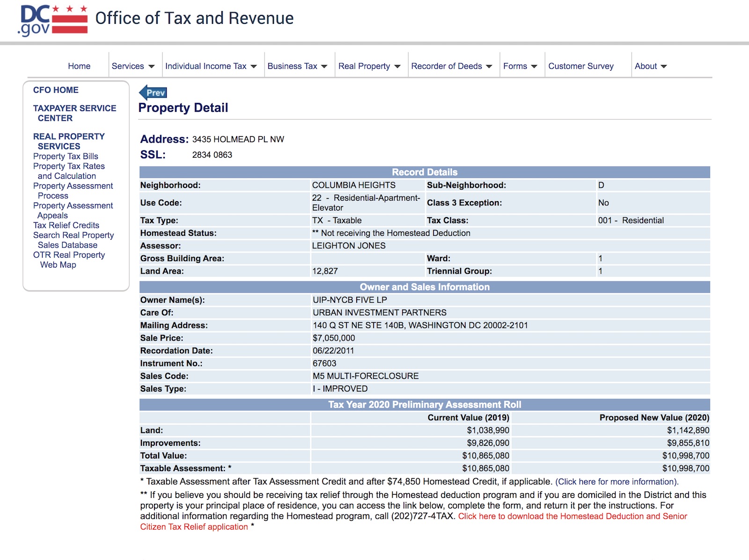Open the CFO HOME sidebar link
749x560 pixels.
56,90
